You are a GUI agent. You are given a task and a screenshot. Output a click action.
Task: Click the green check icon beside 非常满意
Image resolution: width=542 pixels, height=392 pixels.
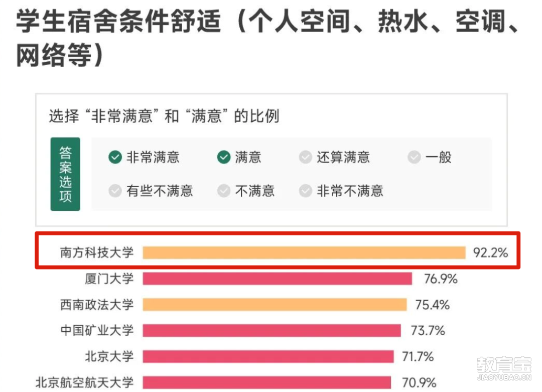[115, 157]
